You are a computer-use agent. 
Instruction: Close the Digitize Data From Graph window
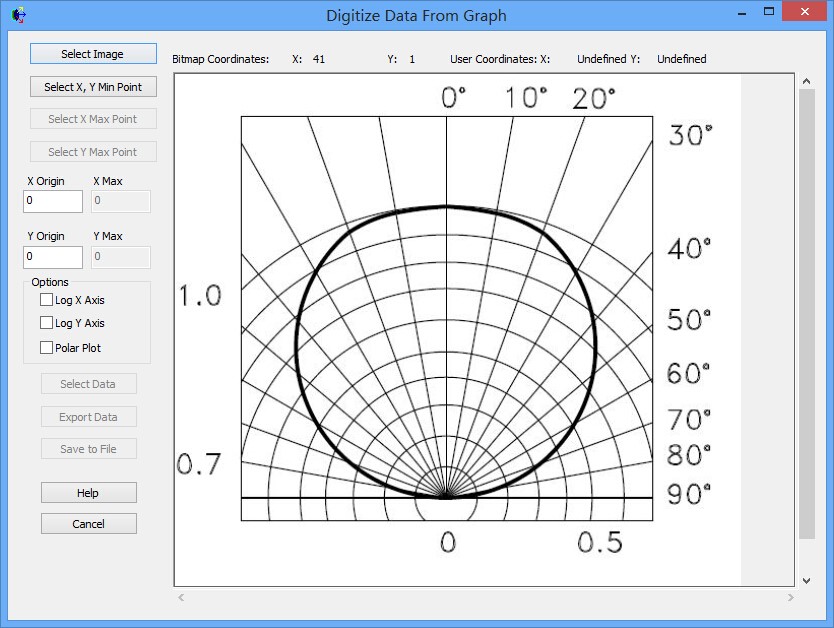point(805,12)
